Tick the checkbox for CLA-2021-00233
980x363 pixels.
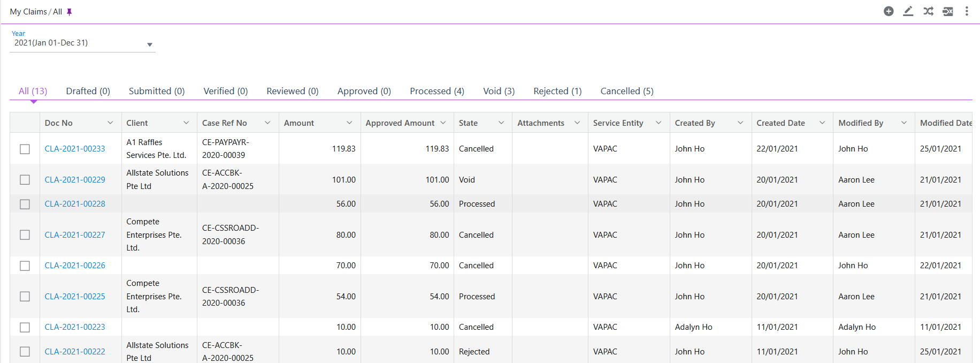tap(25, 149)
